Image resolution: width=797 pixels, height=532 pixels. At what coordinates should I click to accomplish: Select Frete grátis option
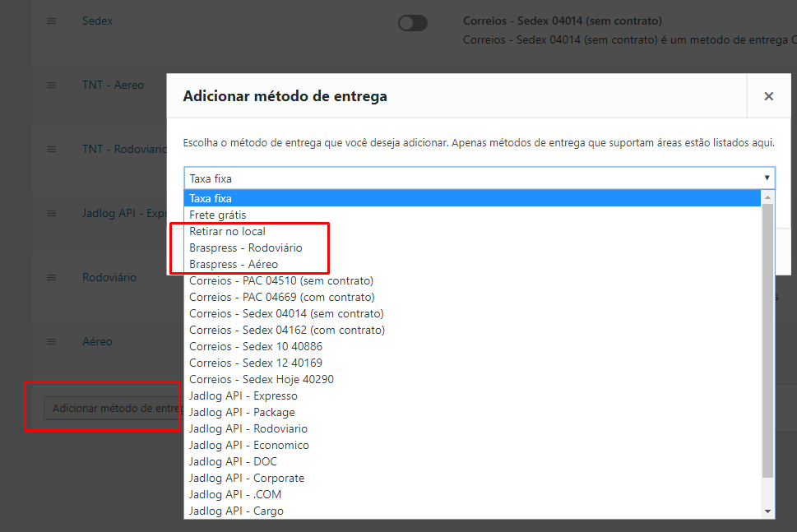click(x=218, y=215)
